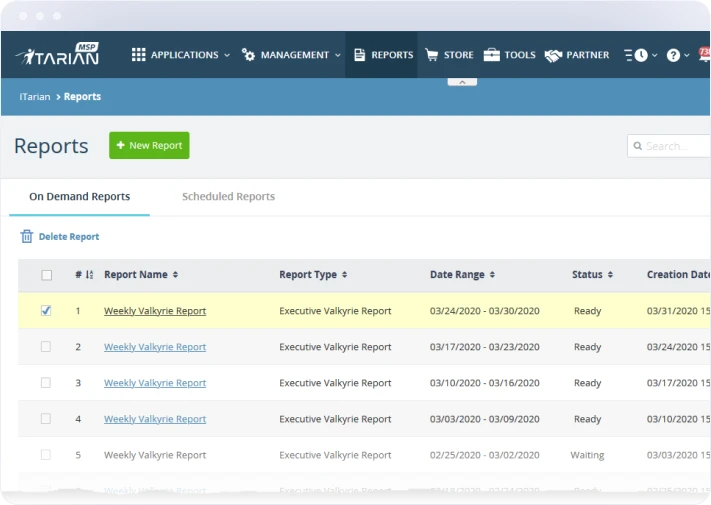This screenshot has width=711, height=505.
Task: Sort by Date Range arrows
Action: click(x=492, y=275)
